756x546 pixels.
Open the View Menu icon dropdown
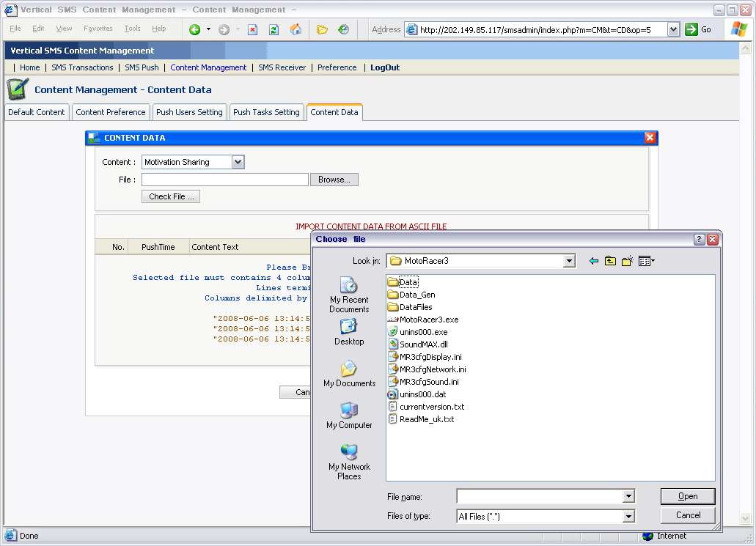[x=646, y=261]
